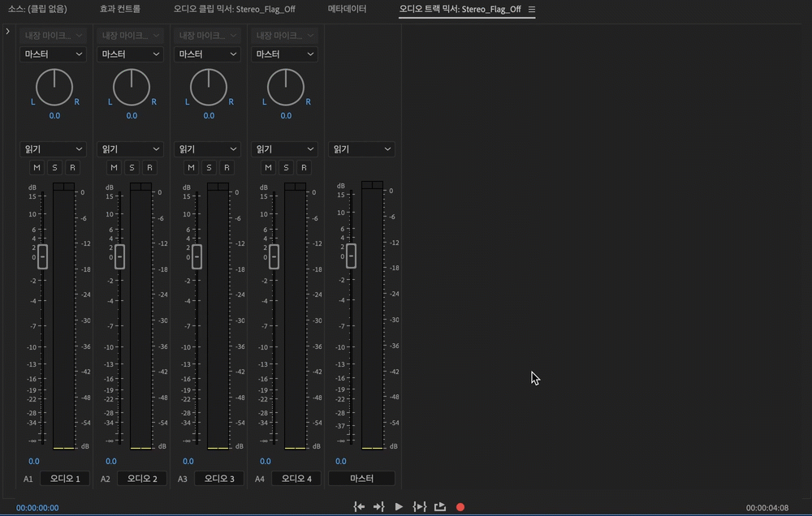The image size is (812, 516).
Task: Click the A4 pan knob
Action: point(286,88)
